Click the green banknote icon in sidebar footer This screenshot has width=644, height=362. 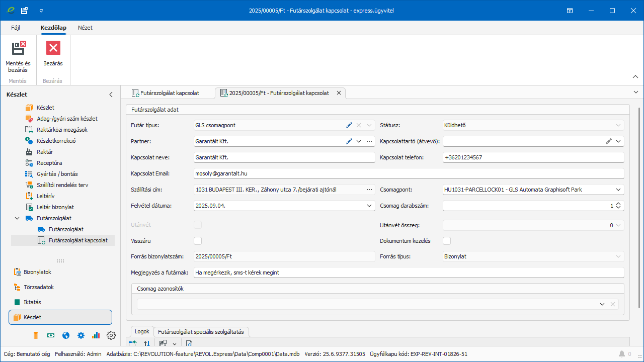[x=51, y=335]
